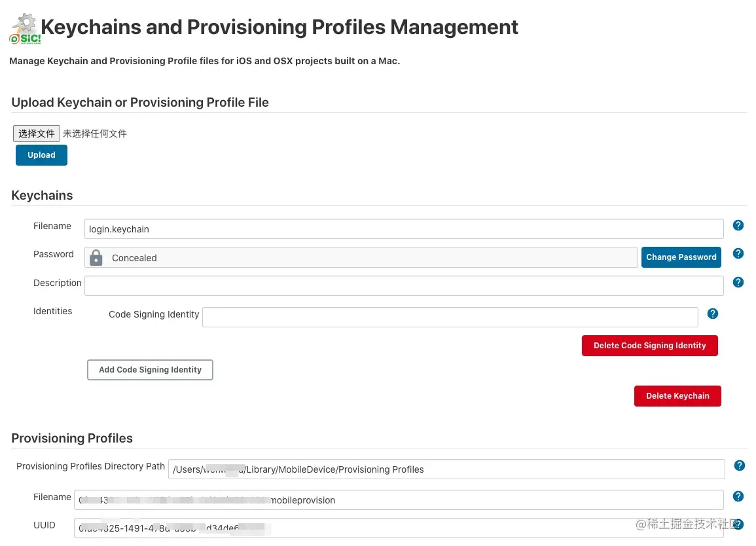This screenshot has width=756, height=546.
Task: Select the provisioning profile UUID field
Action: [x=399, y=528]
